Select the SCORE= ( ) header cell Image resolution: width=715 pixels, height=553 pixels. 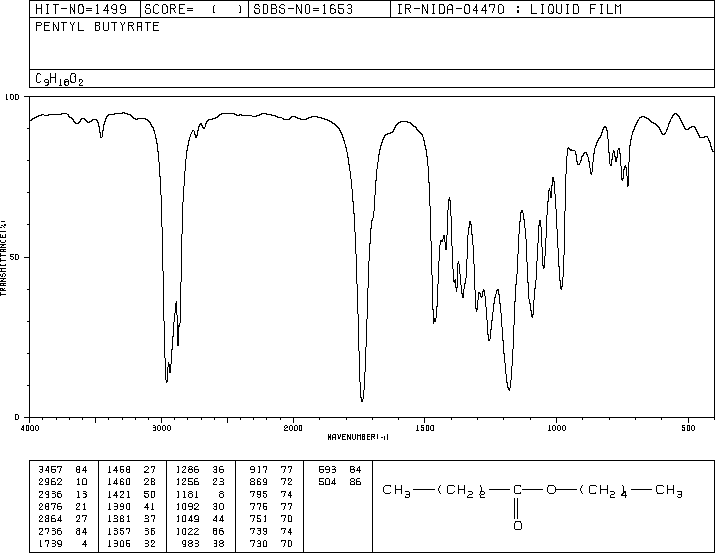pos(194,10)
